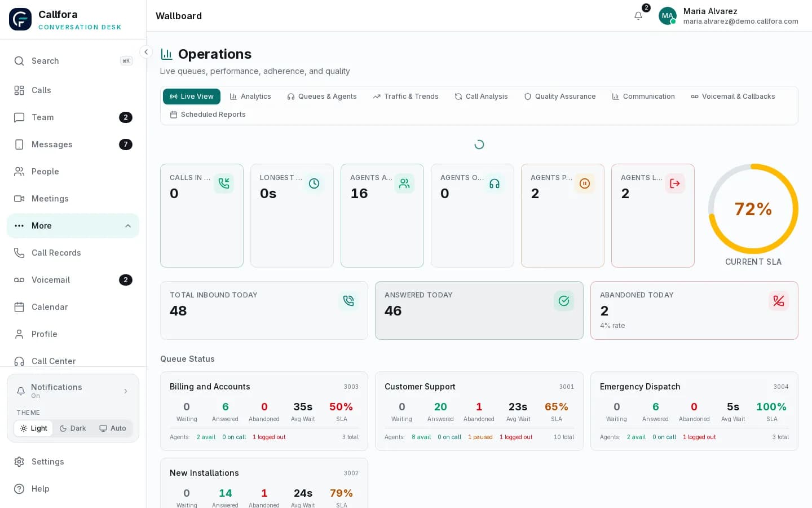
Task: Click Abandoned Today missed-call icon
Action: click(779, 301)
